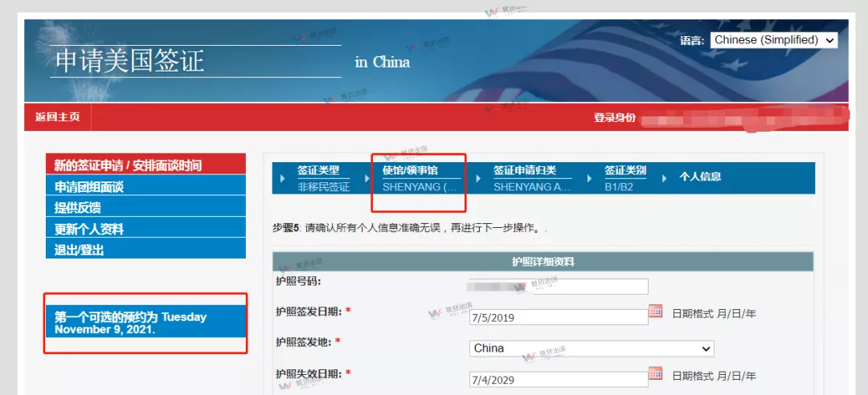Open 提供反馈 sidebar item
This screenshot has height=395, width=868.
(x=145, y=207)
